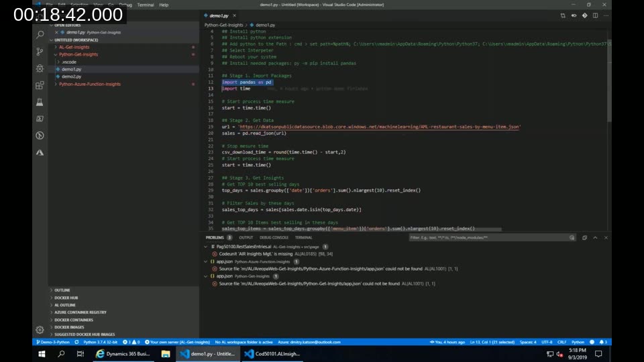Click Codeunit 'AIR Insights Mgt.' is missing error
The width and height of the screenshot is (644, 362).
coord(256,254)
